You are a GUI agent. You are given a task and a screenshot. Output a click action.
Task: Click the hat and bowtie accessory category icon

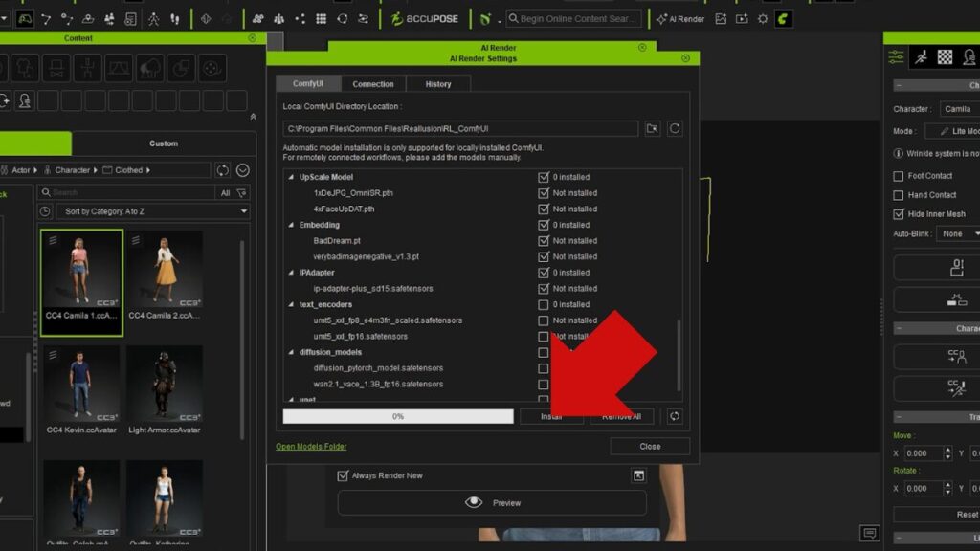pyautogui.click(x=56, y=68)
